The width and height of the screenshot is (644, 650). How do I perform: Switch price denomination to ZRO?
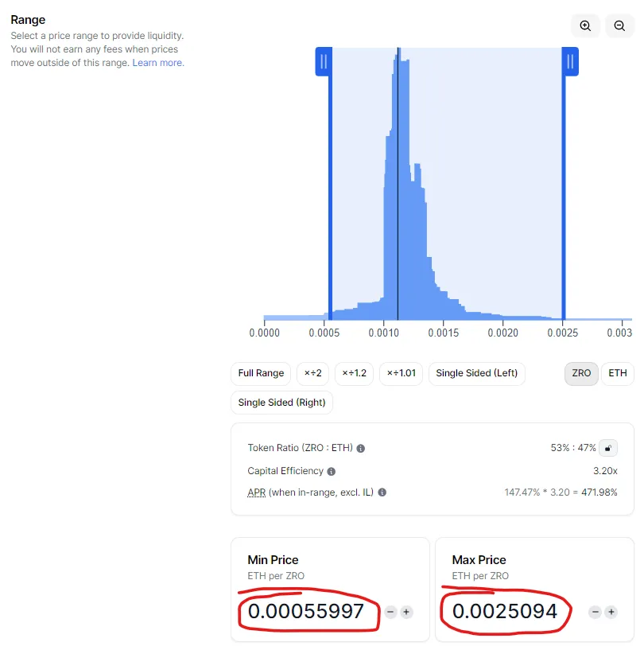coord(581,373)
